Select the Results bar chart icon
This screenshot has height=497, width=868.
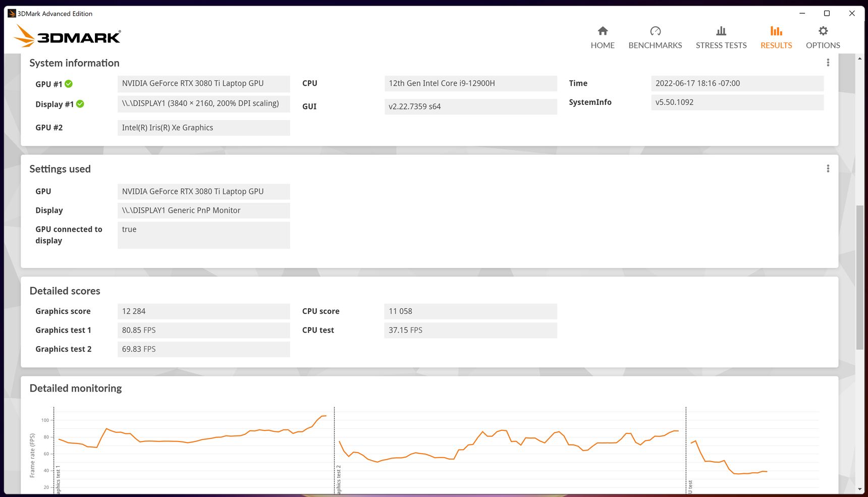click(x=776, y=31)
